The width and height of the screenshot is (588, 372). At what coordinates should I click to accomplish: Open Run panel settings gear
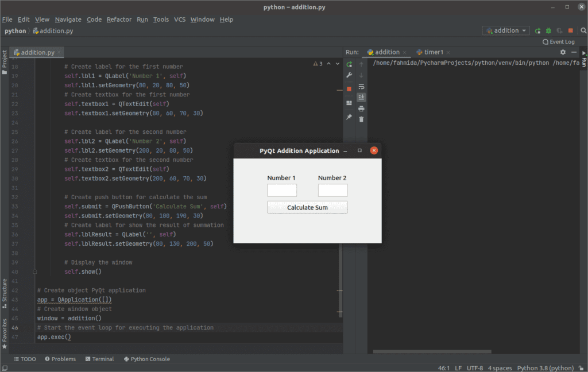pos(563,52)
